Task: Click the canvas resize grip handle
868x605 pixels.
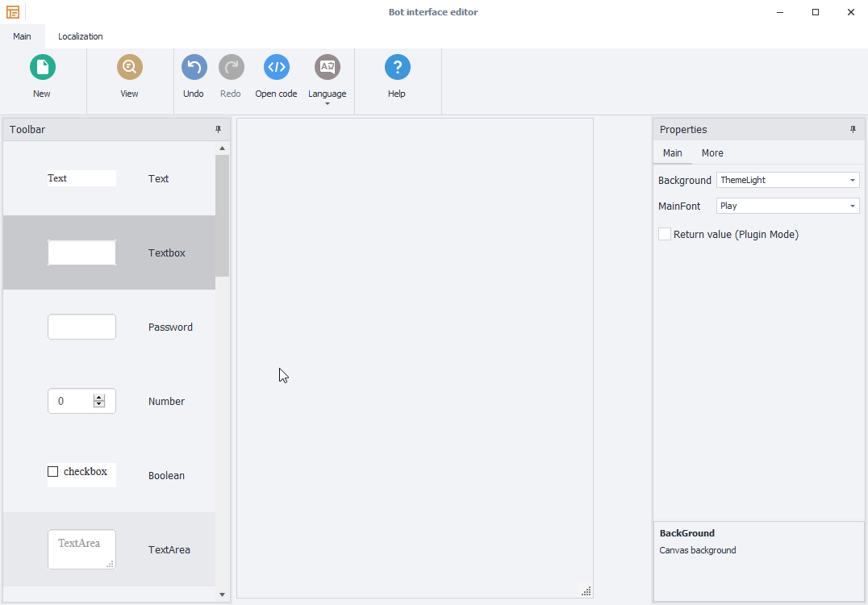Action: (x=586, y=591)
